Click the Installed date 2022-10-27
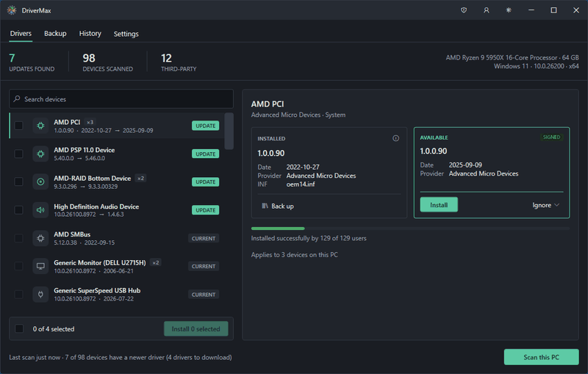 pos(303,167)
